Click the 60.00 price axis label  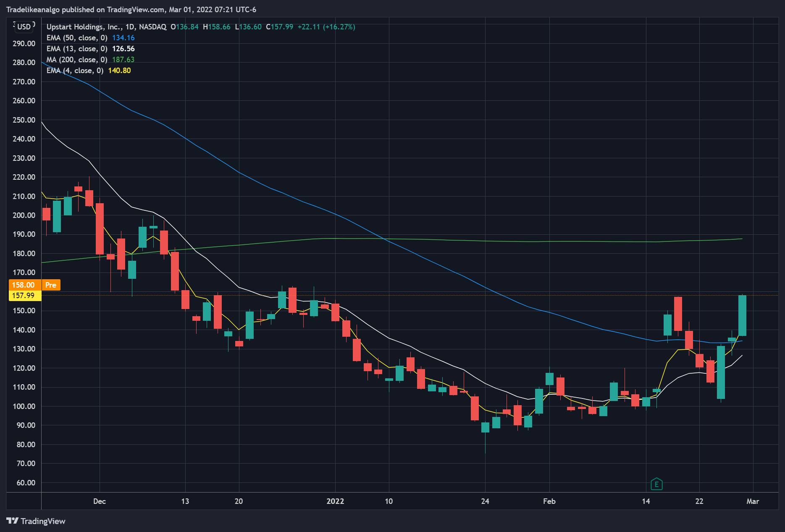click(26, 483)
